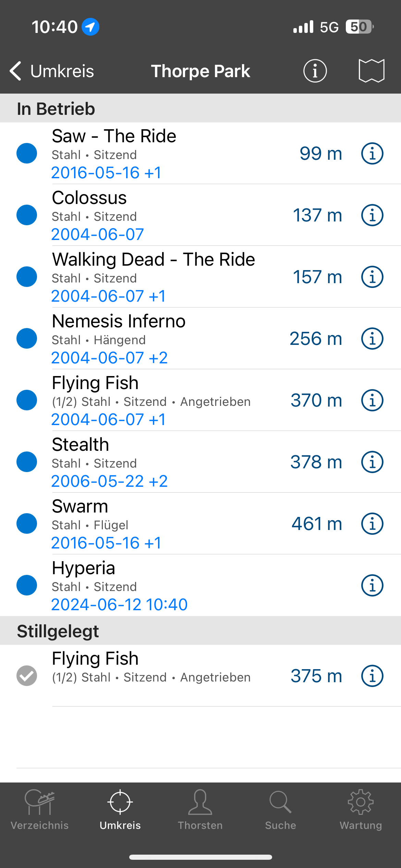401x868 pixels.
Task: Toggle the ridden marker for Colossus
Action: [27, 215]
